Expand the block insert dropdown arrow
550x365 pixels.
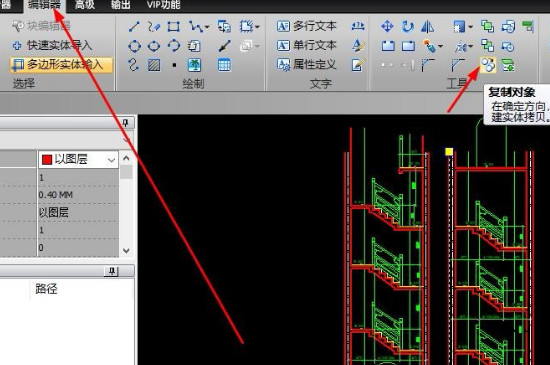pos(258,27)
